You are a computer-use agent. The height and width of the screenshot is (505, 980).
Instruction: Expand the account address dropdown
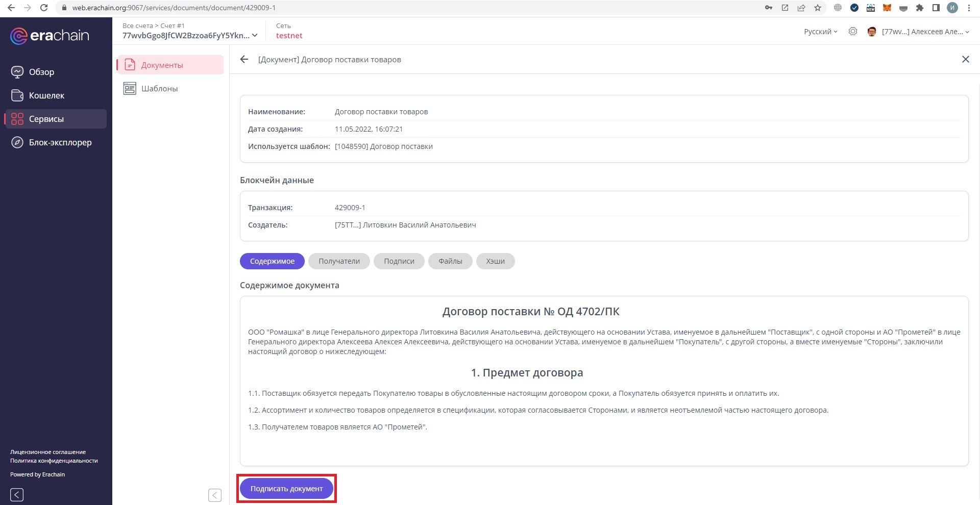click(255, 36)
